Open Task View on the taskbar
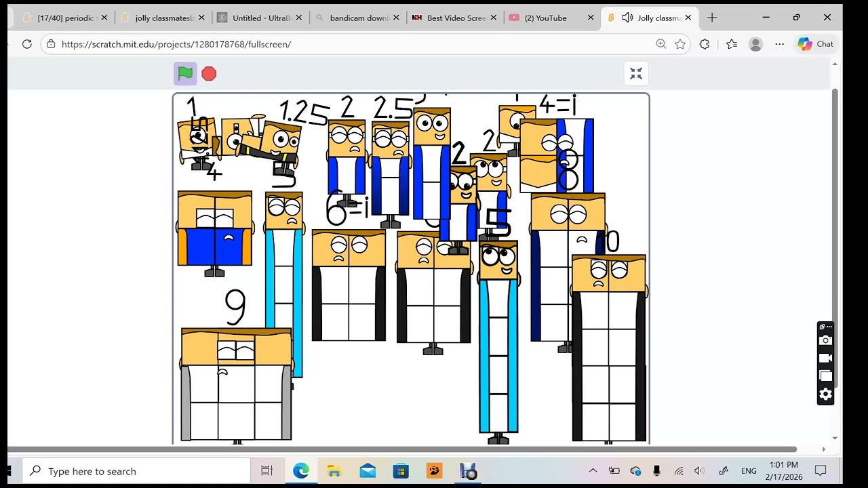868x488 pixels. [x=267, y=471]
